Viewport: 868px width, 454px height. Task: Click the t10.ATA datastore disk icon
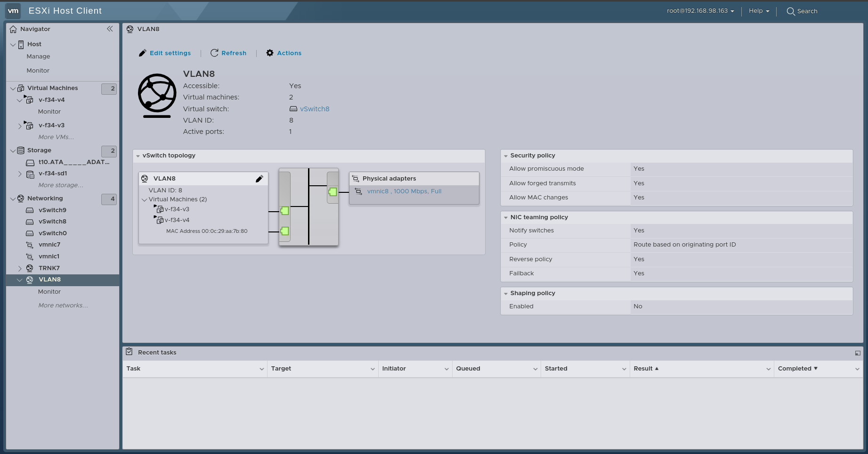click(30, 162)
